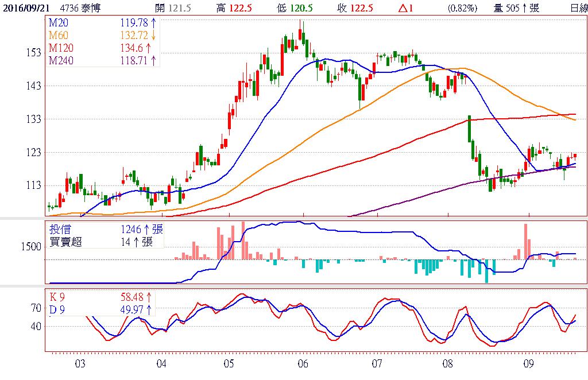Click the K 9 indicator legend
Screen dimensions: 588x380
57,297
